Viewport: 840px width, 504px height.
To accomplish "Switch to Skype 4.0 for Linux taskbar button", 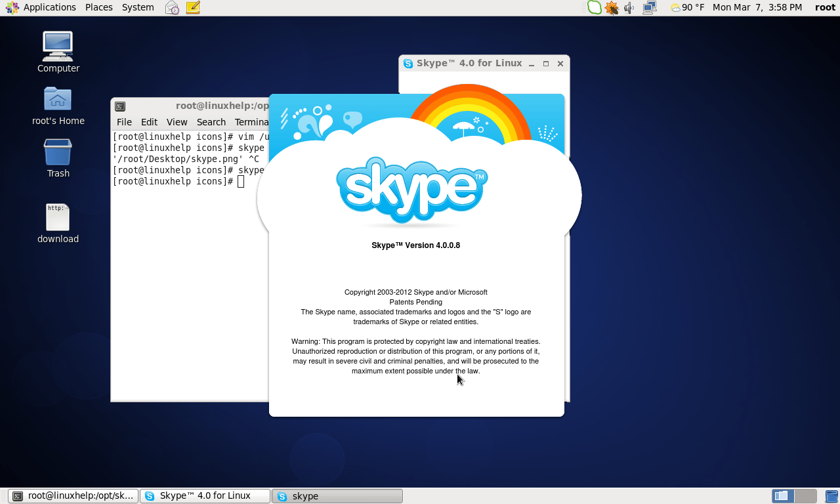I will click(205, 496).
